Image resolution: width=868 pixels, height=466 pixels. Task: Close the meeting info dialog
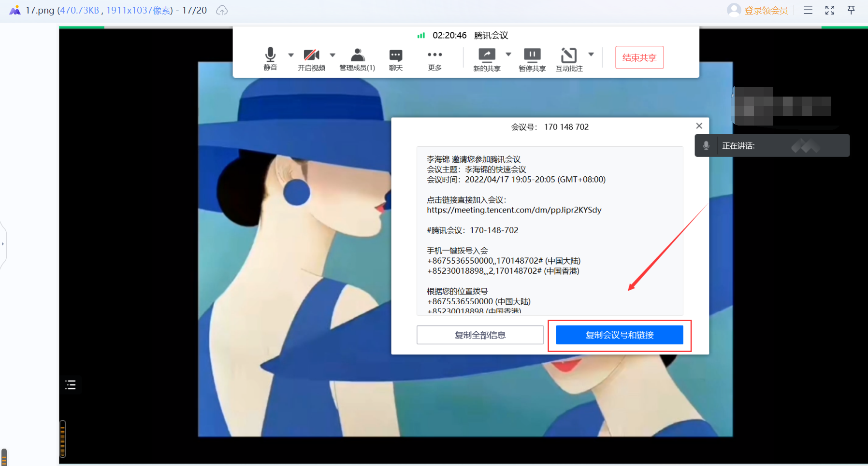coord(699,126)
